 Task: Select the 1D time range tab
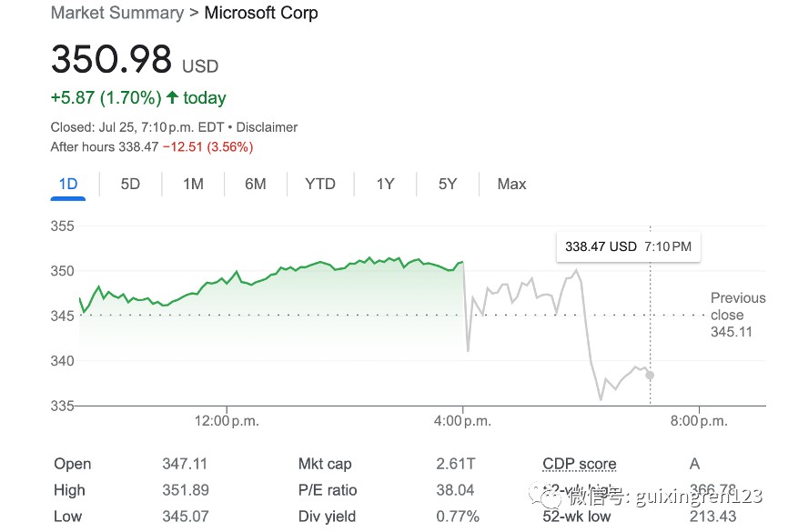(67, 184)
